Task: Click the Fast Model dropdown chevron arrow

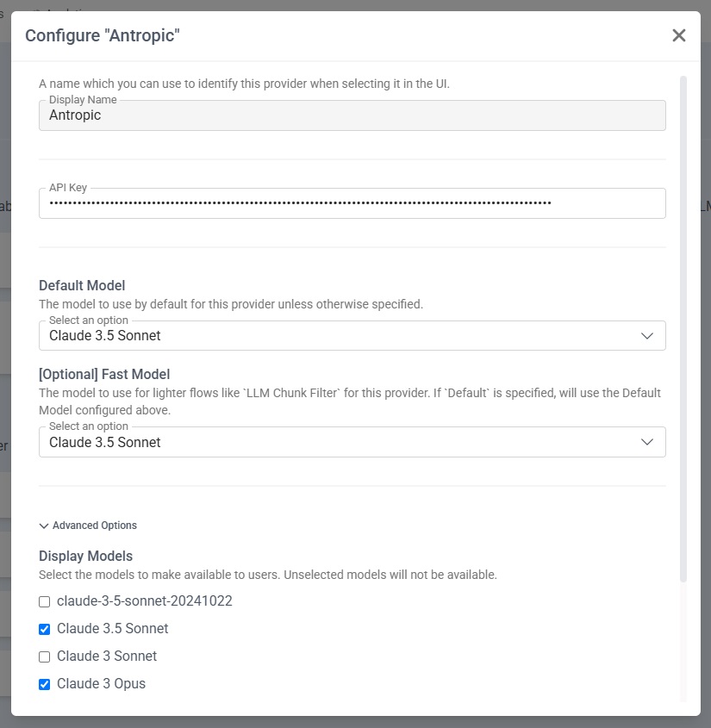Action: (x=648, y=442)
